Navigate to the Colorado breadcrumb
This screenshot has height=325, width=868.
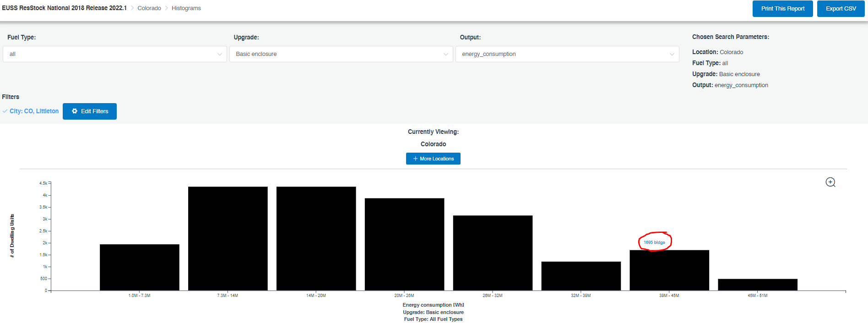coord(149,8)
